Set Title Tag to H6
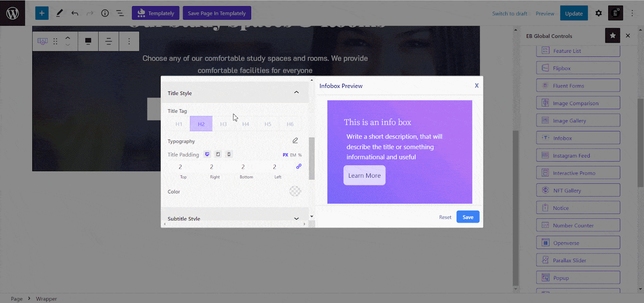This screenshot has width=644, height=303. pos(290,124)
